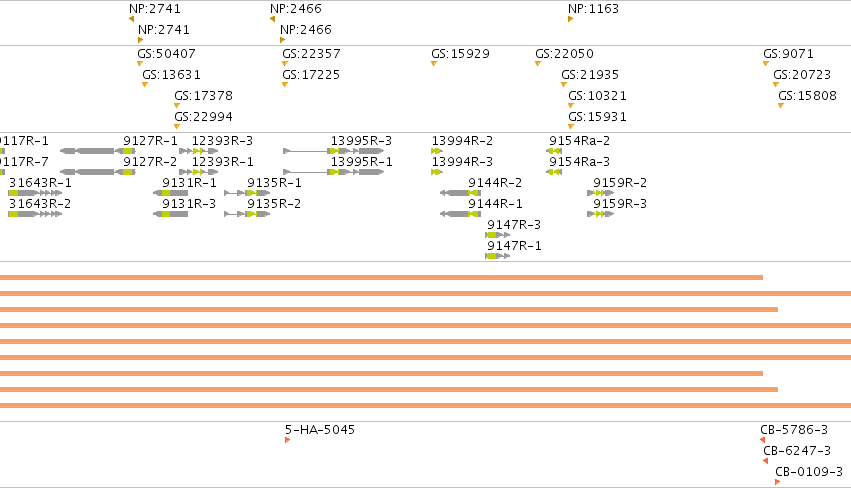Click the CB-5786-3 red arrow marker
This screenshot has width=851, height=488.
pyautogui.click(x=763, y=440)
